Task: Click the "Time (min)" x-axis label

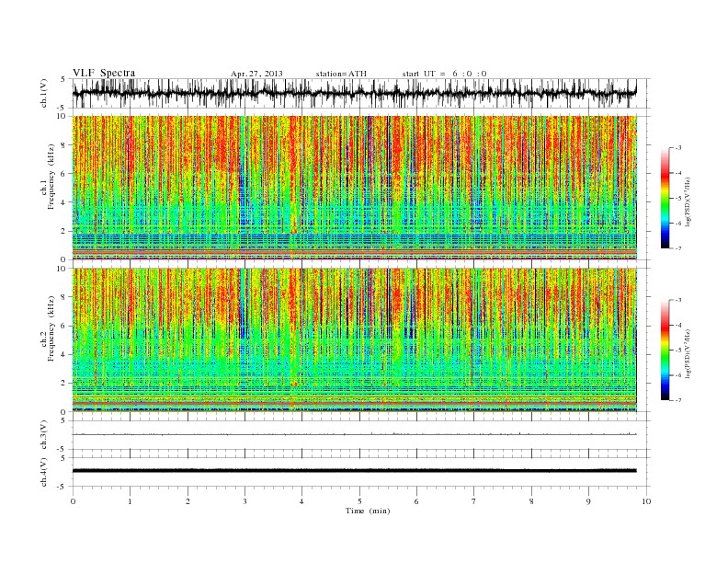Action: click(368, 511)
